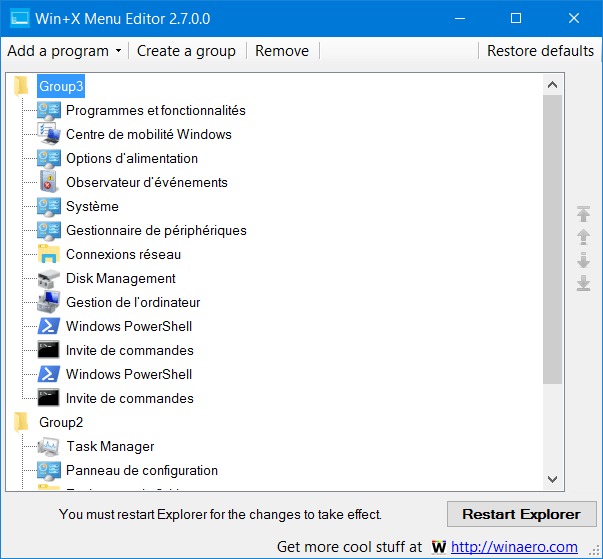
Task: Minimize the Win+X Menu Editor window
Action: (x=460, y=18)
